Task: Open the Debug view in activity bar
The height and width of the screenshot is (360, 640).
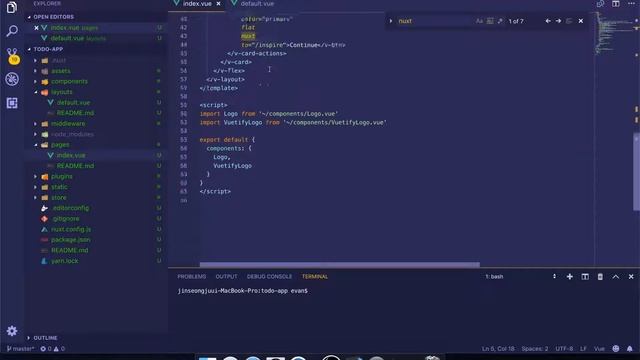Action: tap(12, 79)
